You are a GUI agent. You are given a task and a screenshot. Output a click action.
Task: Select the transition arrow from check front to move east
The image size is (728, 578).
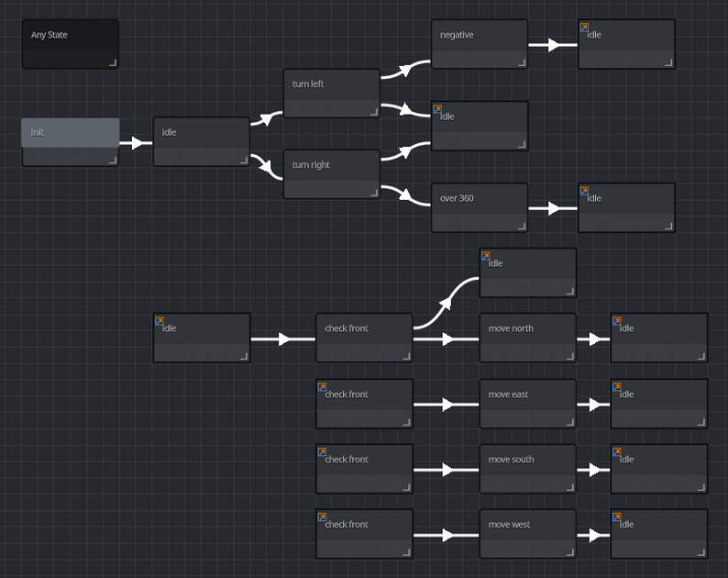447,405
